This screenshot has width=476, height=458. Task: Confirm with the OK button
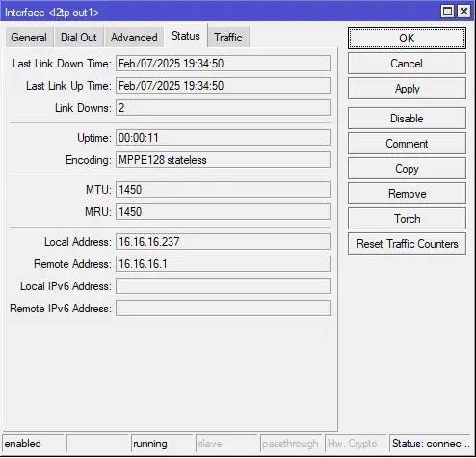[407, 38]
